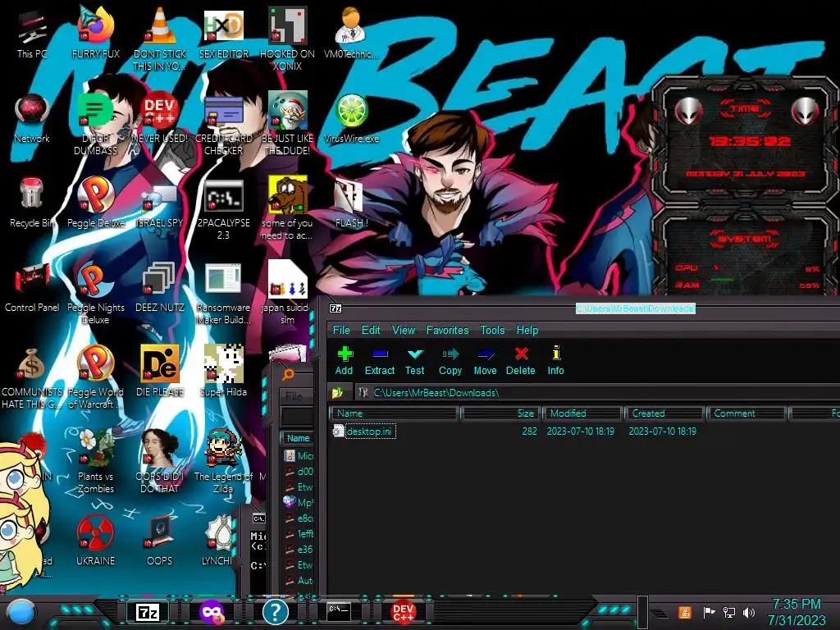Click the FLASH ! desktop icon

(351, 203)
